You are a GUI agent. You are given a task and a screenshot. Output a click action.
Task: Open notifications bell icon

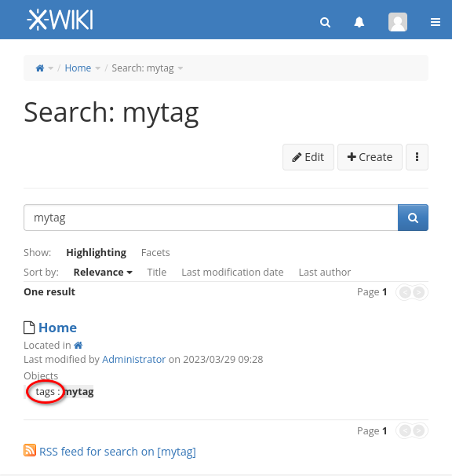tap(359, 22)
